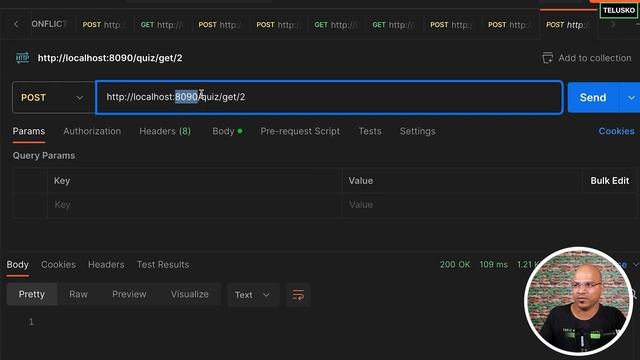
Task: Switch to the Raw view
Action: 78,294
